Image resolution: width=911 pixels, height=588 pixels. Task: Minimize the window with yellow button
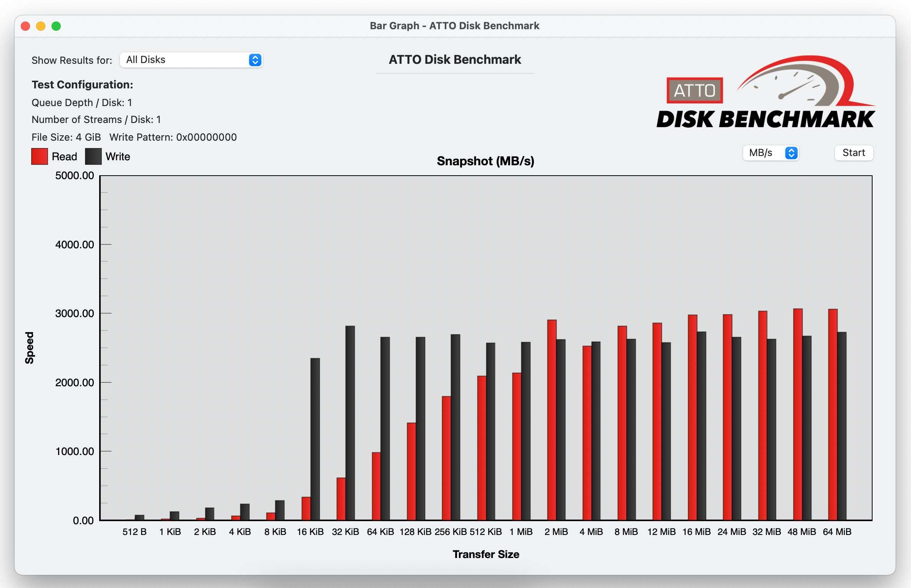(41, 26)
